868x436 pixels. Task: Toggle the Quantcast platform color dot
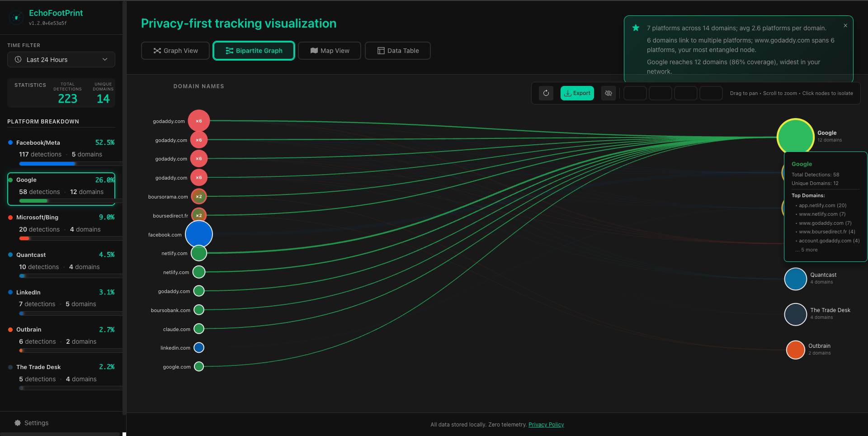click(x=11, y=255)
